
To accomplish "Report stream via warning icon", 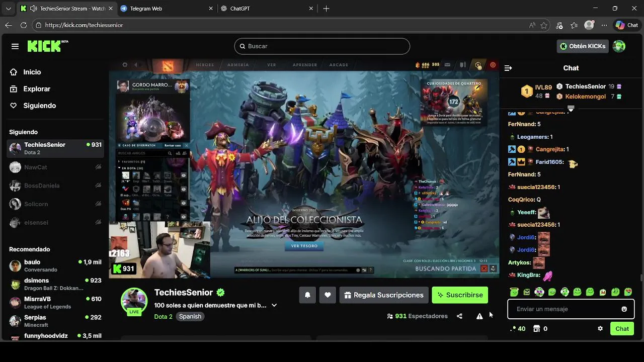I will click(x=479, y=316).
